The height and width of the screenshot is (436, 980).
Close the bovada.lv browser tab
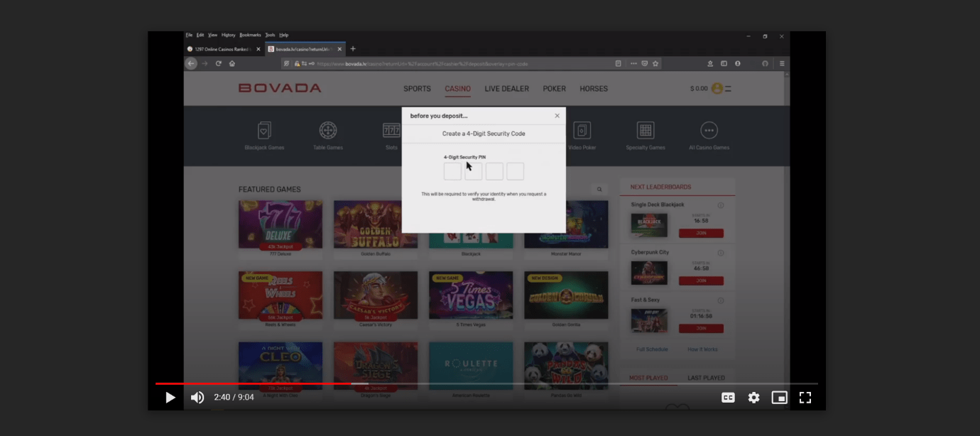click(x=339, y=49)
